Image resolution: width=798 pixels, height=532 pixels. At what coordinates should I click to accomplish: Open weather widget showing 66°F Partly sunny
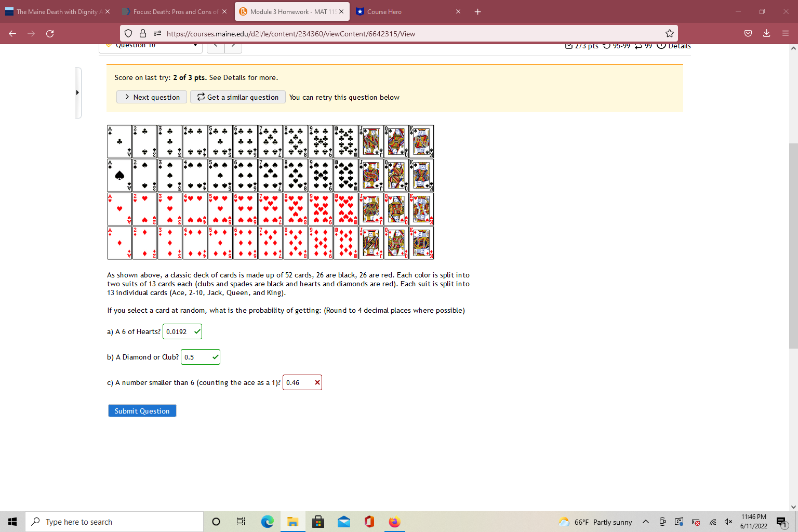pos(595,522)
